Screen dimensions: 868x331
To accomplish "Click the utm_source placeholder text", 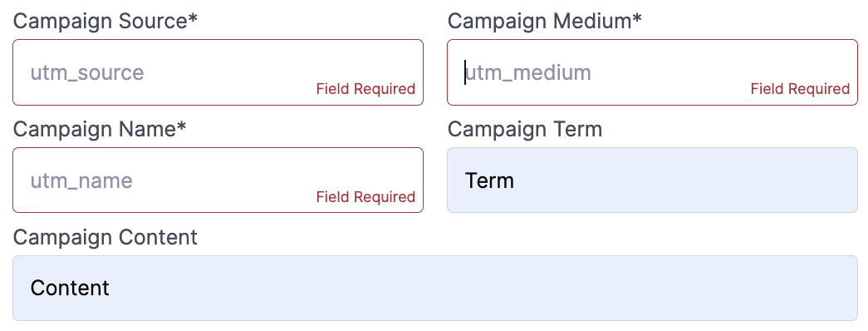I will click(x=87, y=72).
